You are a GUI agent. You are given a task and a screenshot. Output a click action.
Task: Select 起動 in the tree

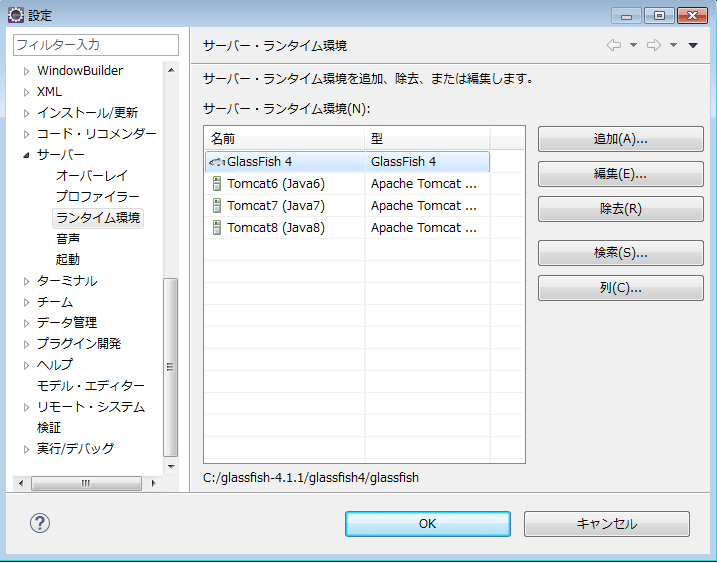pyautogui.click(x=68, y=260)
